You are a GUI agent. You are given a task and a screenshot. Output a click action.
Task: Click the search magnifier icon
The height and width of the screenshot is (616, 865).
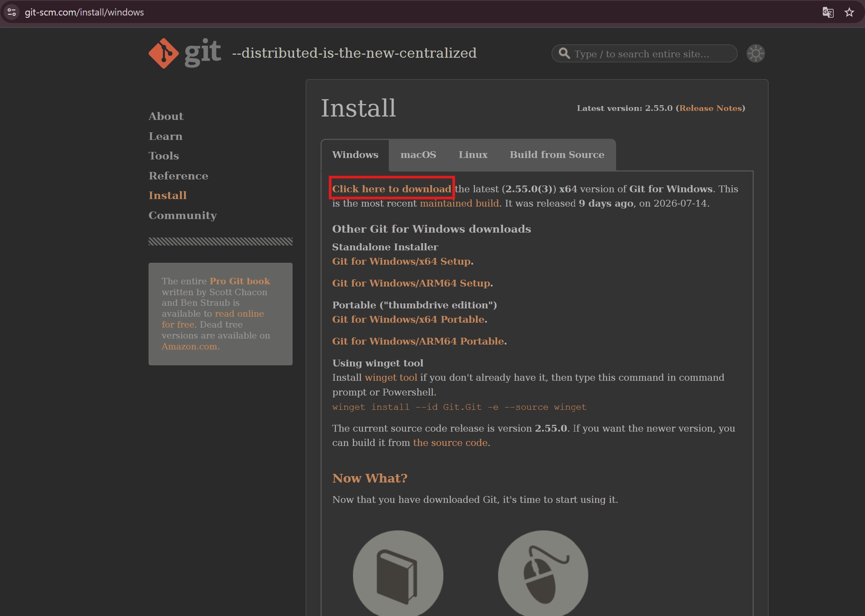564,53
